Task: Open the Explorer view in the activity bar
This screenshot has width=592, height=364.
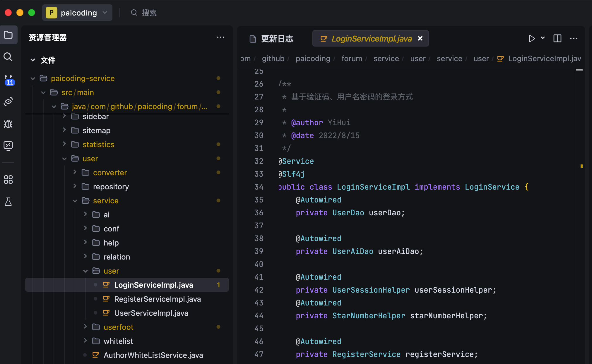Action: (8, 35)
